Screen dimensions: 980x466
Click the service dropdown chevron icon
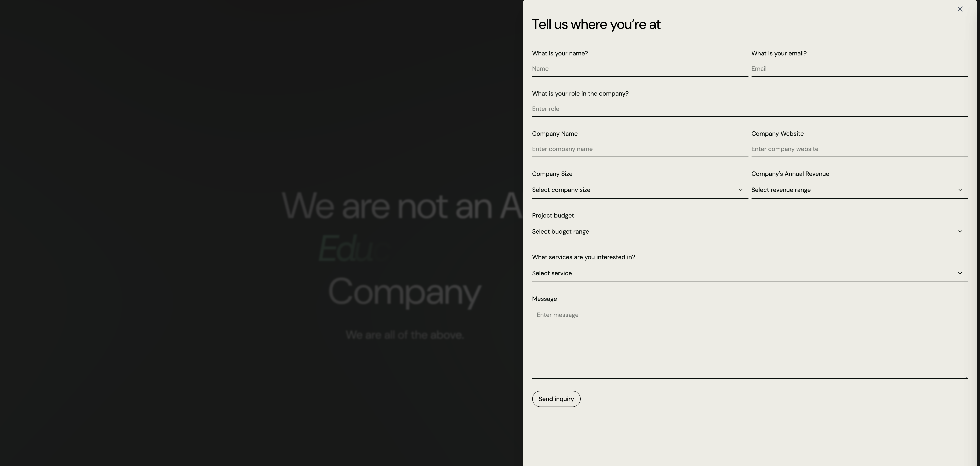tap(960, 273)
